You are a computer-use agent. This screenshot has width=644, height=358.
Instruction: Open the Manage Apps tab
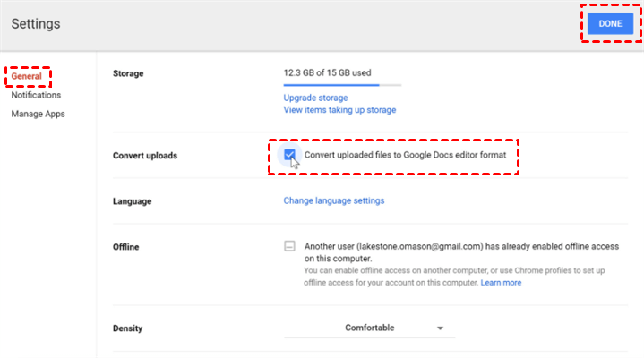(38, 115)
